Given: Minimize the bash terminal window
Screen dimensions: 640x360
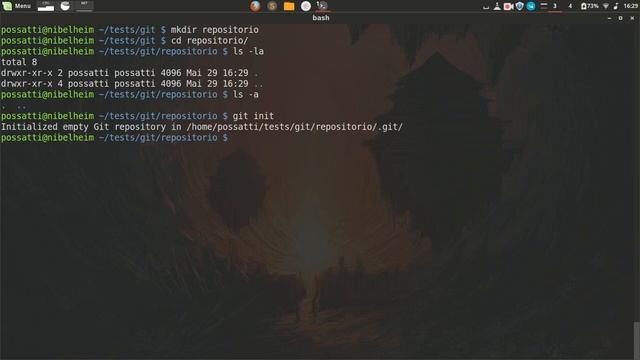Looking at the screenshot, I should pos(609,18).
